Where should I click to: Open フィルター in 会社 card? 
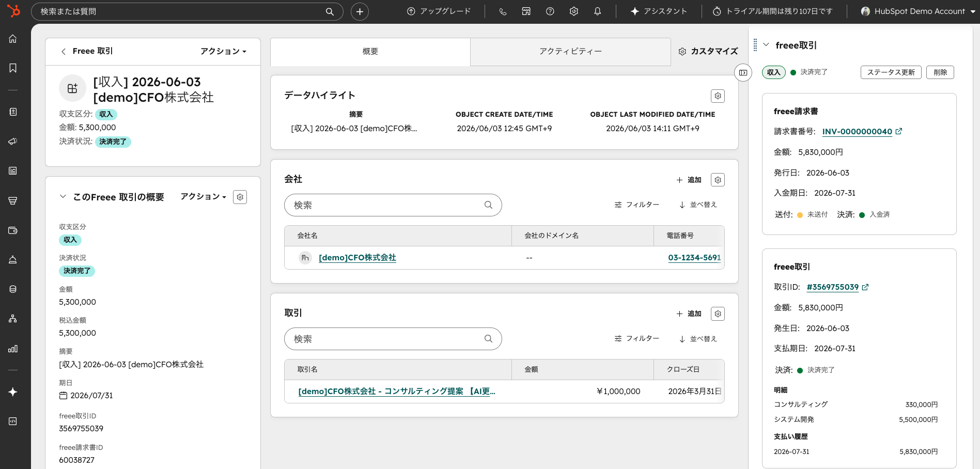(636, 205)
